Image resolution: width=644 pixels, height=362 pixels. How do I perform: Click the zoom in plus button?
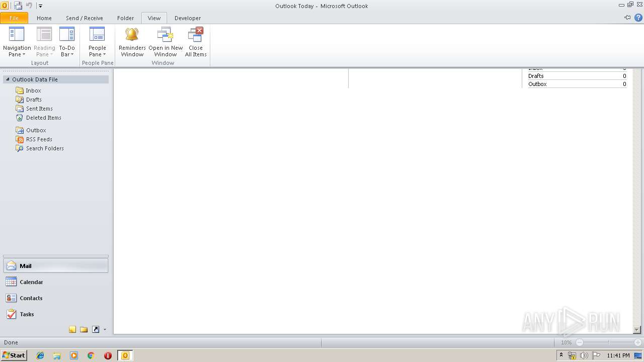click(x=637, y=342)
